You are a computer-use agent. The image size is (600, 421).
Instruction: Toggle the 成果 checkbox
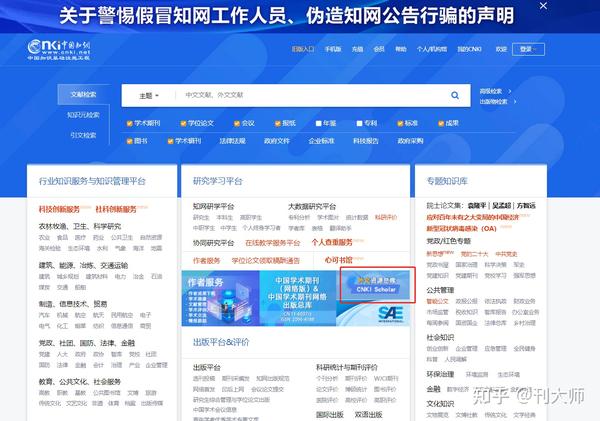441,123
